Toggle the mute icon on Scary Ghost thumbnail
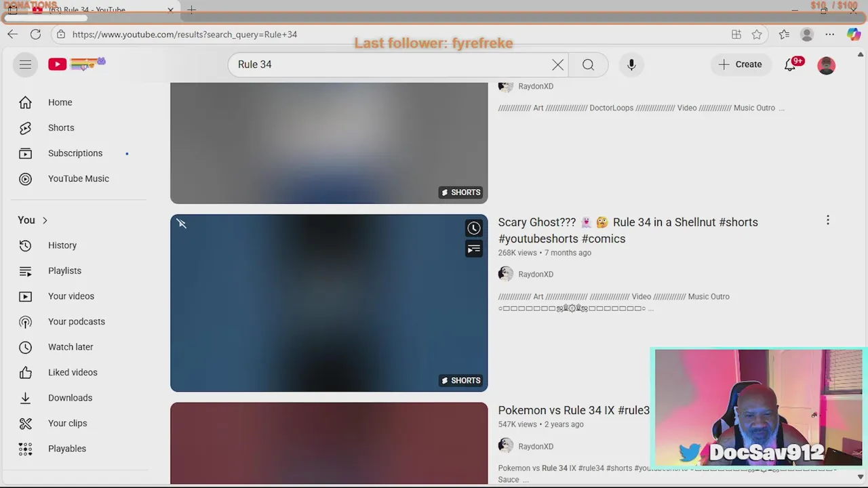This screenshot has height=488, width=868. click(182, 224)
